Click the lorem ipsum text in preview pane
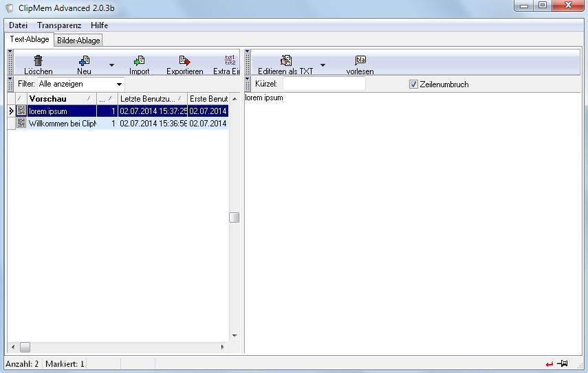588x373 pixels. (264, 98)
